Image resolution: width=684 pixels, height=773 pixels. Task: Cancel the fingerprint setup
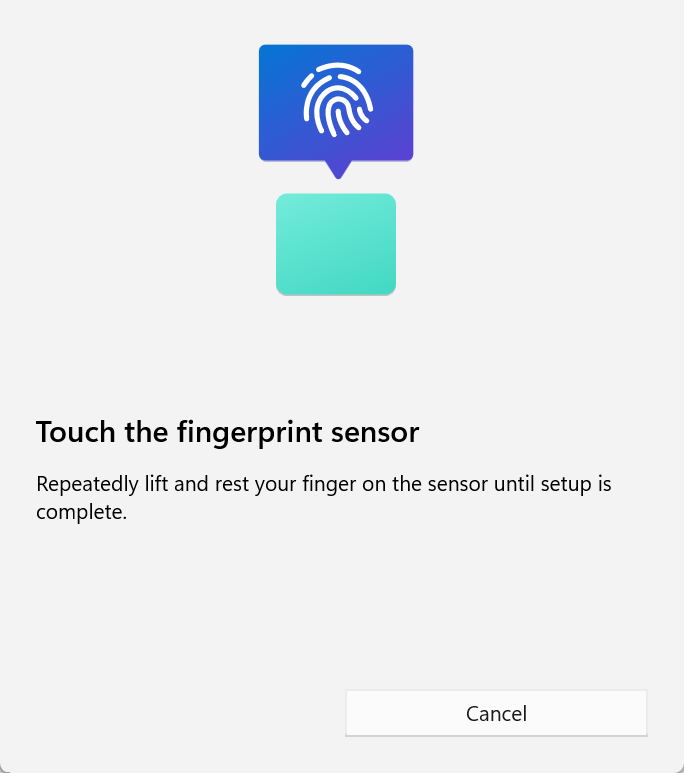coord(496,713)
